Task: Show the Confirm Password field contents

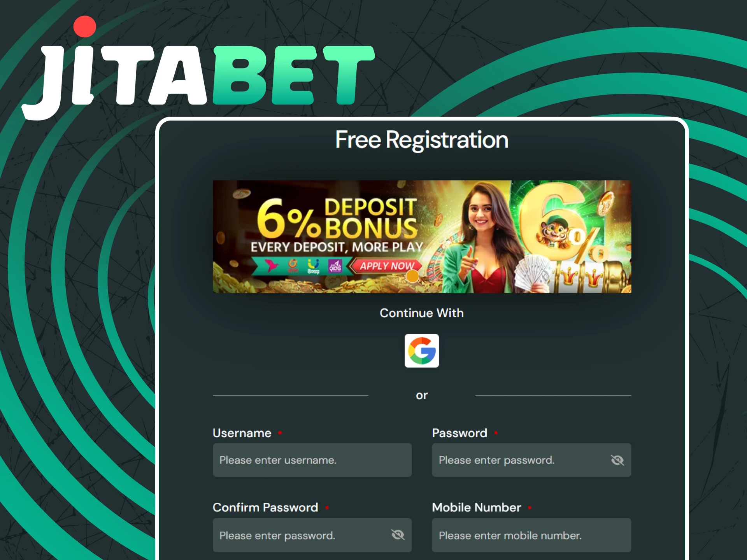Action: tap(398, 535)
